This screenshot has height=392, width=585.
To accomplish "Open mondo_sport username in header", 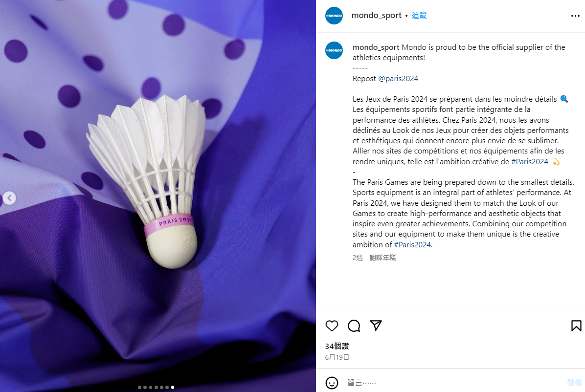I will (376, 15).
